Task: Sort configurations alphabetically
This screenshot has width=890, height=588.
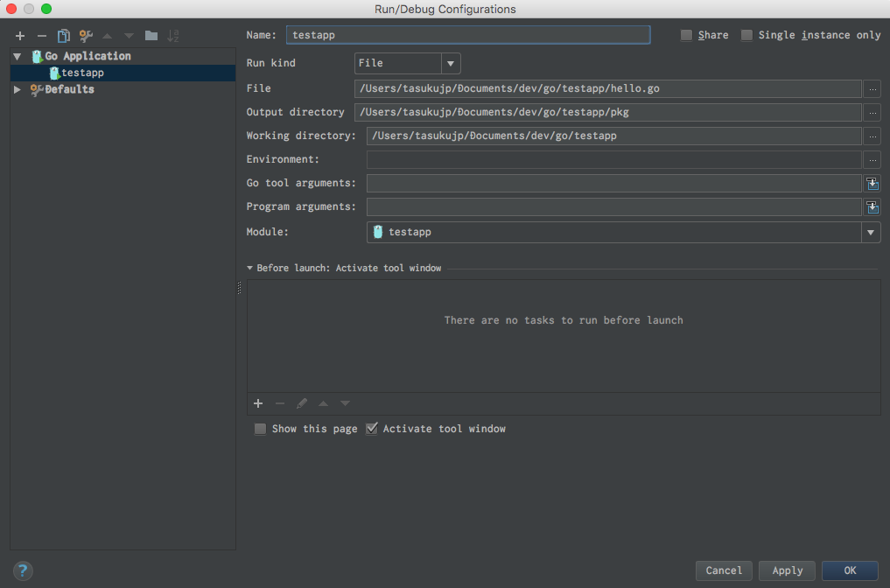Action: (173, 36)
